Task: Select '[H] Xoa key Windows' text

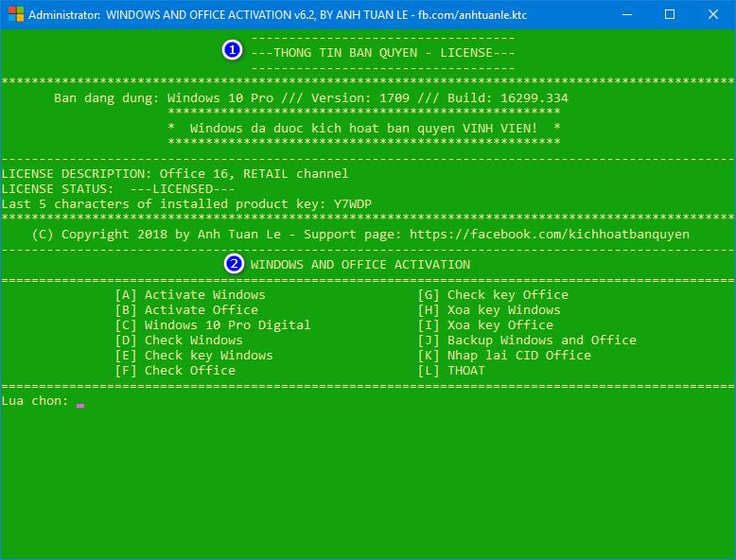Action: 489,310
